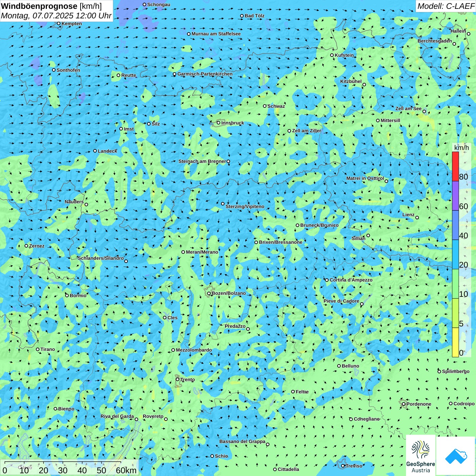This screenshot has width=476, height=476.
Task: Select the Murnau am Staffelsee label
Action: (216, 34)
